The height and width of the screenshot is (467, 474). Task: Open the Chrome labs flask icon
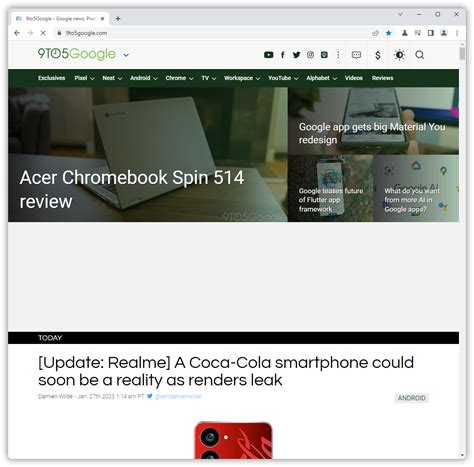coord(404,33)
